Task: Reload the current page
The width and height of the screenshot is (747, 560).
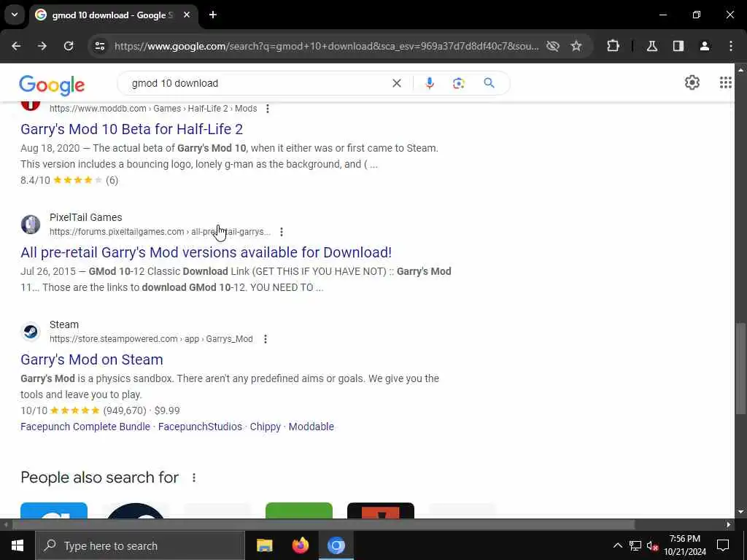Action: (x=69, y=46)
